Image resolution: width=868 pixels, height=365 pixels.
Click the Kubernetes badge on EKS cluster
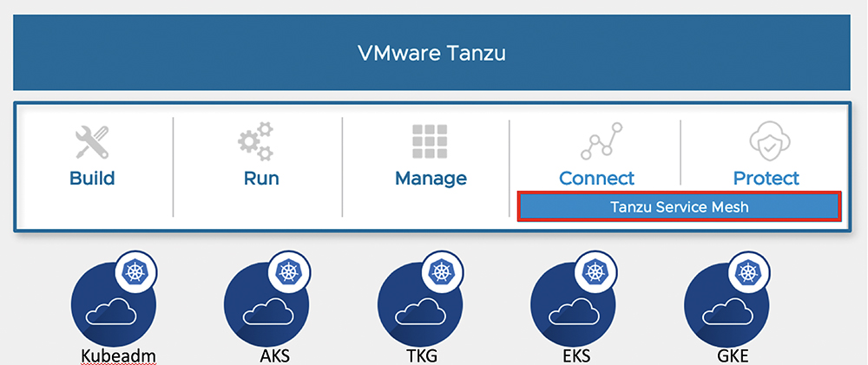coord(596,273)
